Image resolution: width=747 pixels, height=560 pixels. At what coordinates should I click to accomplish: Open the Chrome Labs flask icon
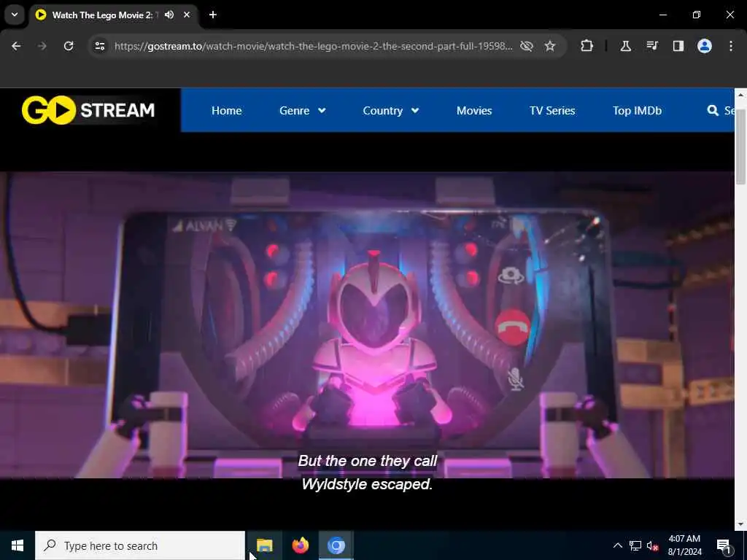click(x=625, y=46)
